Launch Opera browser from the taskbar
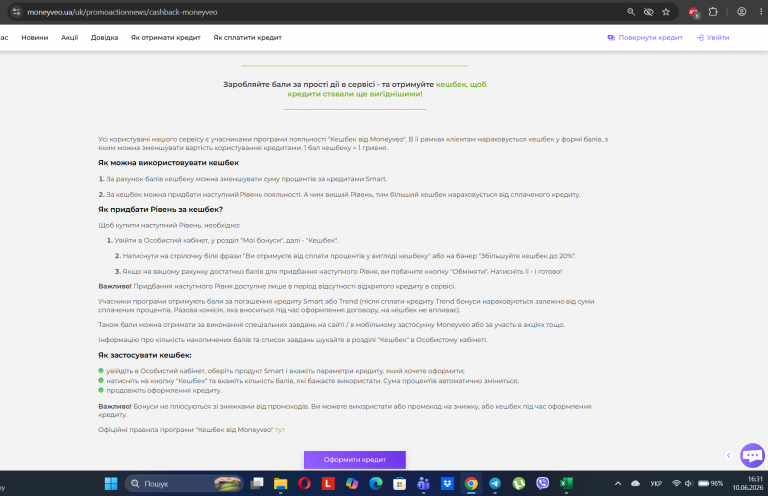The height and width of the screenshot is (496, 768). [x=304, y=484]
